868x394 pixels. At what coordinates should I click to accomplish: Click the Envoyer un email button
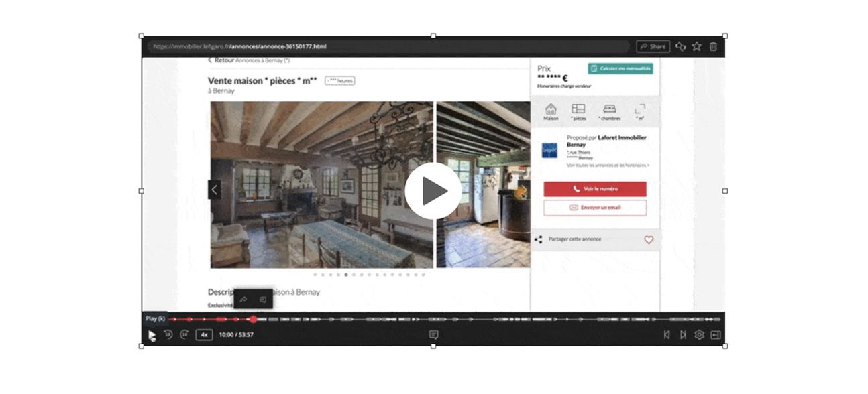(595, 208)
